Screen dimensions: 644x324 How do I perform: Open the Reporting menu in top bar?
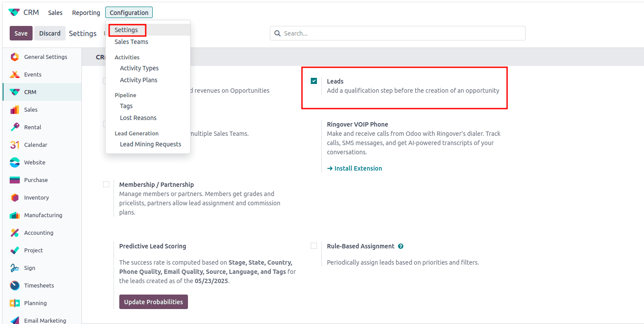86,13
